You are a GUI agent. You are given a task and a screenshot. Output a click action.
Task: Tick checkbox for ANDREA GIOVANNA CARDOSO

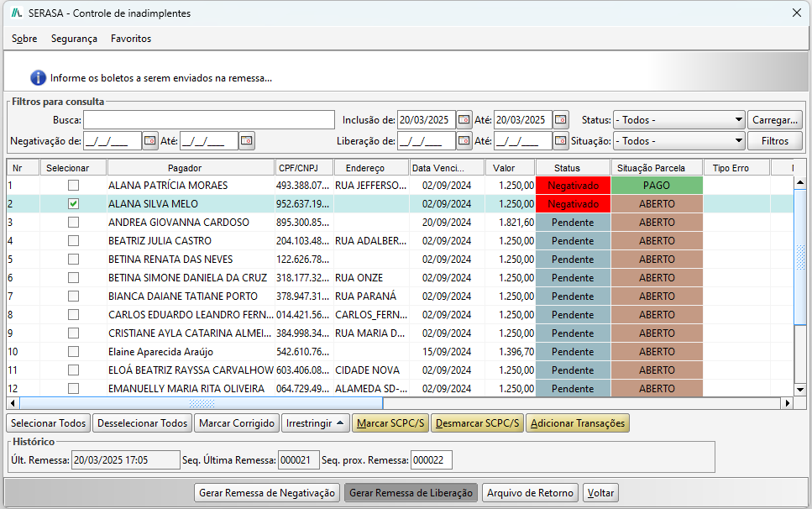[x=74, y=222]
